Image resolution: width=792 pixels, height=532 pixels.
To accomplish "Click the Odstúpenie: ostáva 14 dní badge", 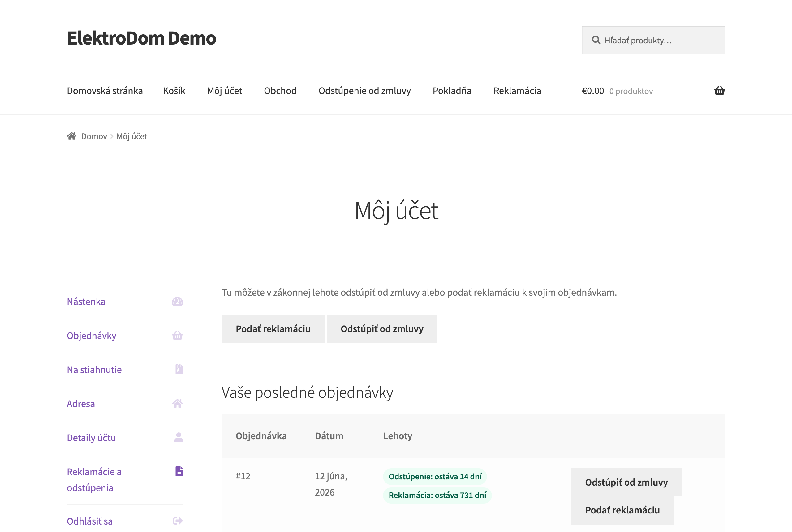I will 435,476.
